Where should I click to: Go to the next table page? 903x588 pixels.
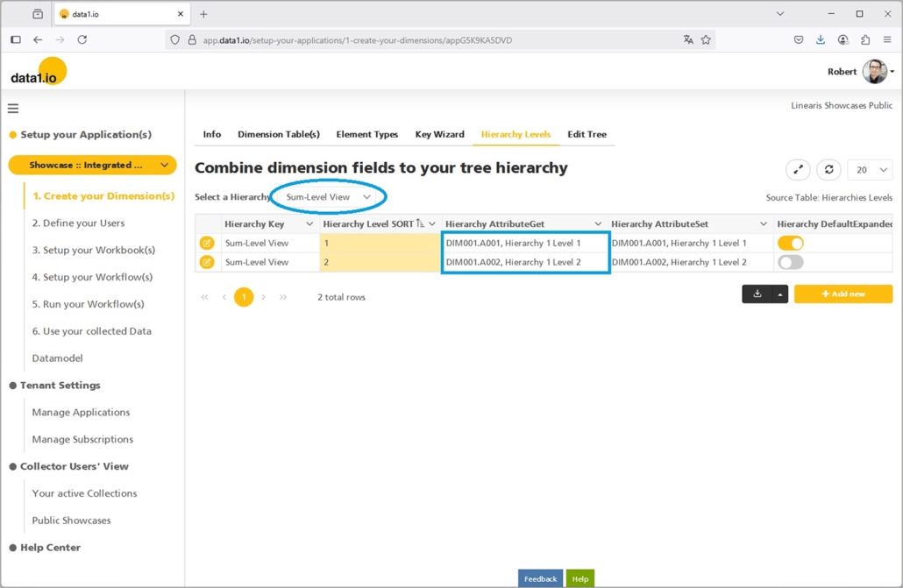point(264,297)
